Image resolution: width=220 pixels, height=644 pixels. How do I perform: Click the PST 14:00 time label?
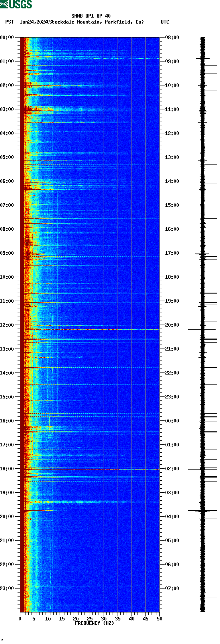7,373
